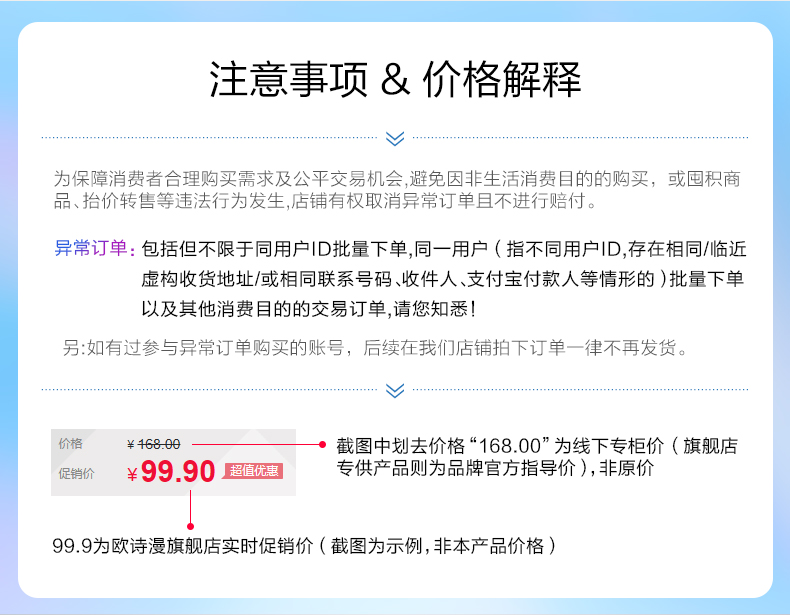Image resolution: width=790 pixels, height=615 pixels.
Task: Click the red dot below the 99.90 price
Action: (190, 526)
